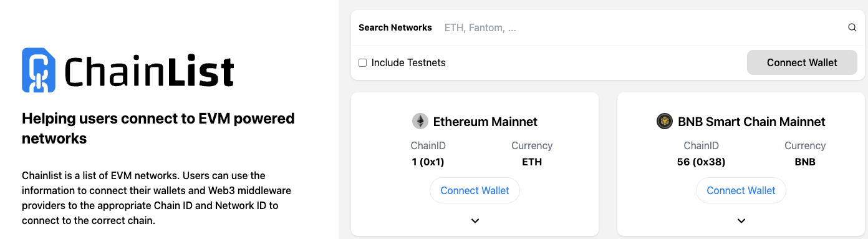Click the BNB Smart Chain logo icon
This screenshot has width=868, height=239.
pyautogui.click(x=665, y=121)
